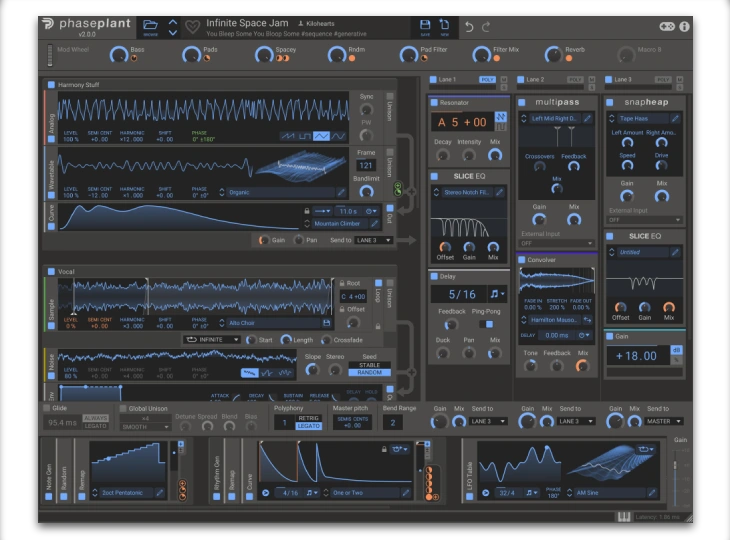Image resolution: width=730 pixels, height=540 pixels.
Task: Open the preset browser folder icon
Action: coord(150,25)
